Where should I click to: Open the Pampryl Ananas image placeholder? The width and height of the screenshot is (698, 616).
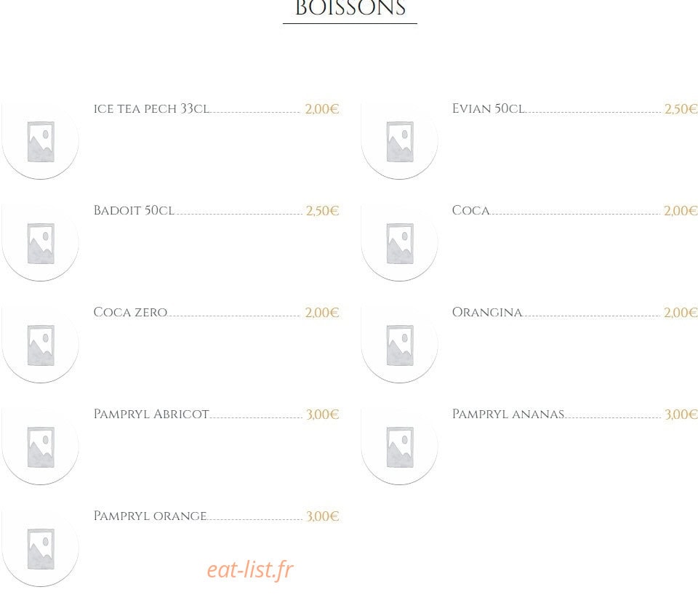coord(399,447)
